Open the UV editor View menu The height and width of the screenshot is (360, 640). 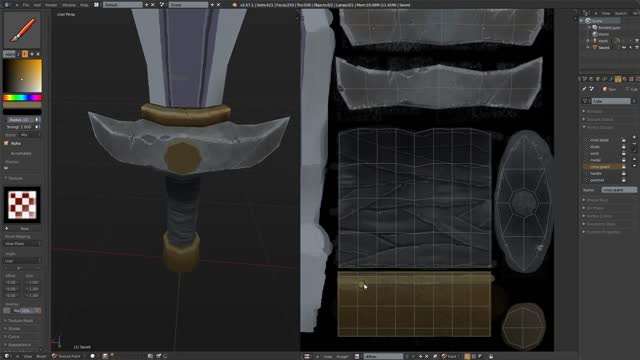pos(328,356)
